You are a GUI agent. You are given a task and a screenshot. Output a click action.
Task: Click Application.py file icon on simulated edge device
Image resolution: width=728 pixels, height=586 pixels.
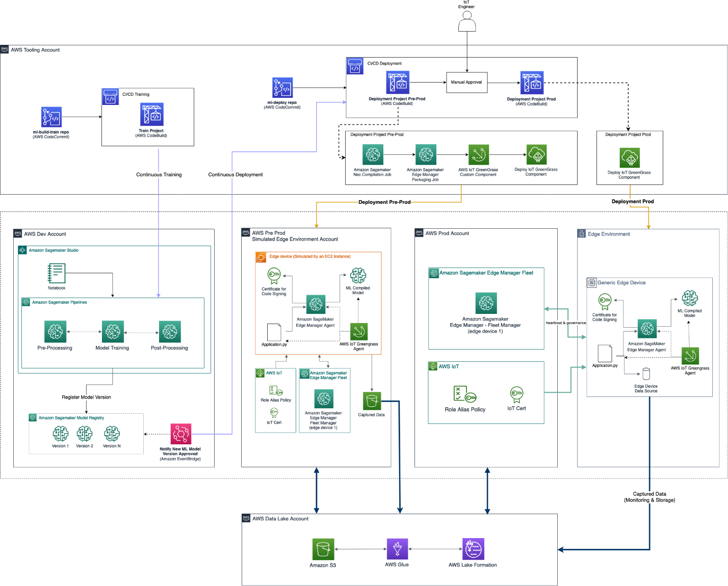(x=274, y=332)
